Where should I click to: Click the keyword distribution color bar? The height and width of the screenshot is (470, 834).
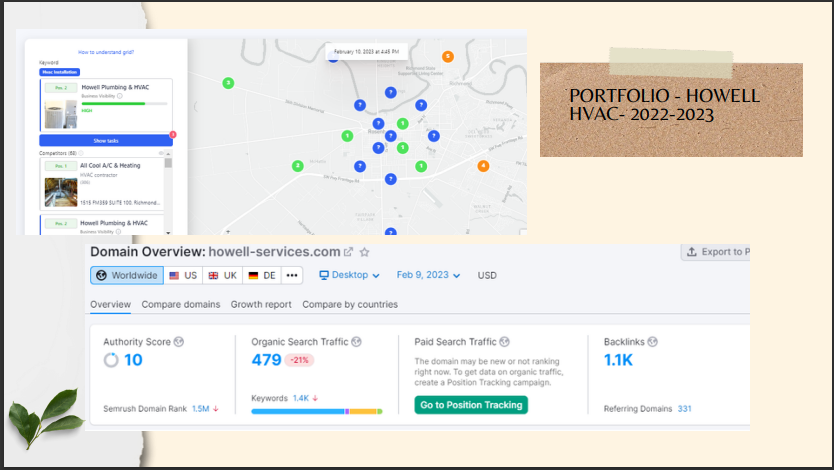tap(316, 412)
